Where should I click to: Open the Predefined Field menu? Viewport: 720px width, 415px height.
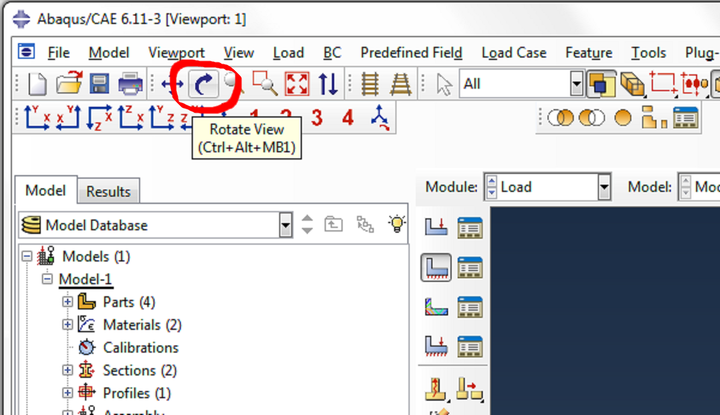pos(411,53)
